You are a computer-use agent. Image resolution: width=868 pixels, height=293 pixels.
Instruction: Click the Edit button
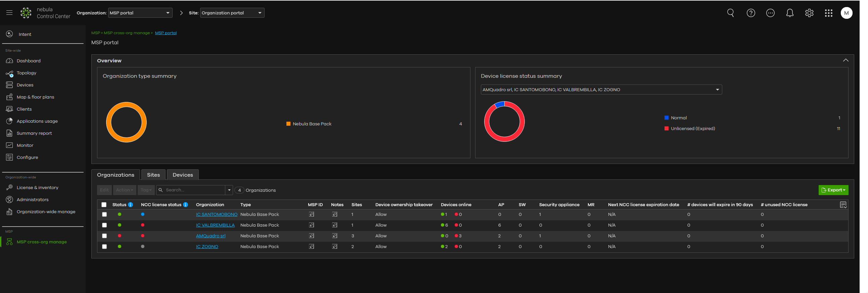104,190
